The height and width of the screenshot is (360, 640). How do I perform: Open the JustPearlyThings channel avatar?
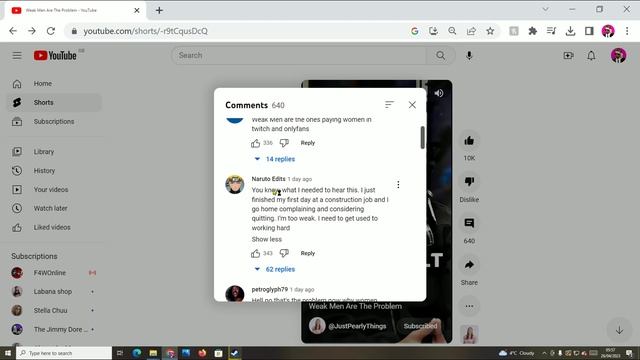[317, 326]
